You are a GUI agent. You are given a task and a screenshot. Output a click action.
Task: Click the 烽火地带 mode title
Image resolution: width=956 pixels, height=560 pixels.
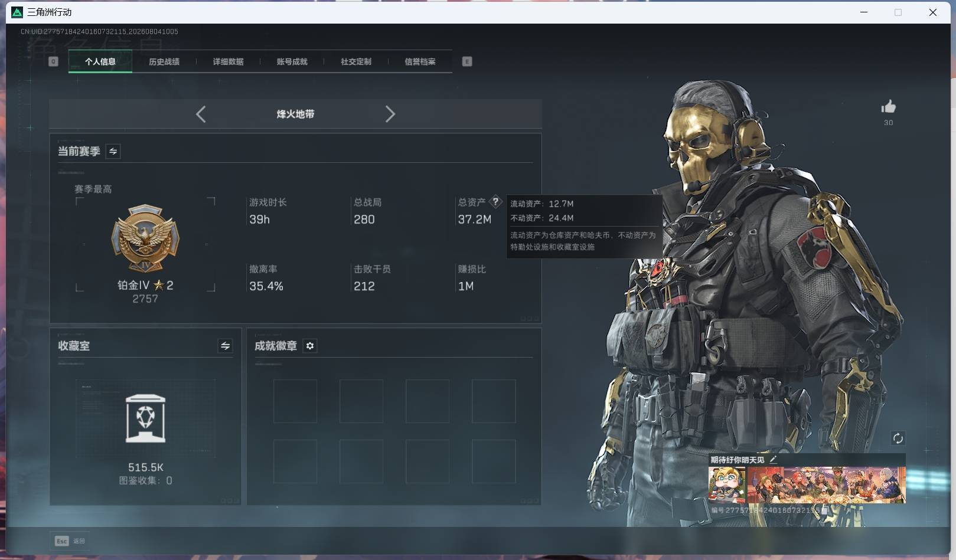coord(295,114)
